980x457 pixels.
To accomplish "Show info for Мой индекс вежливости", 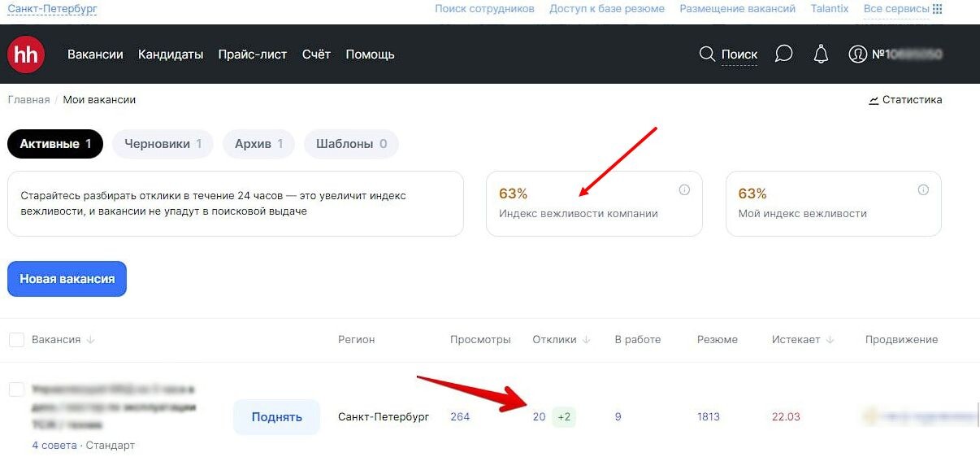I will [923, 189].
